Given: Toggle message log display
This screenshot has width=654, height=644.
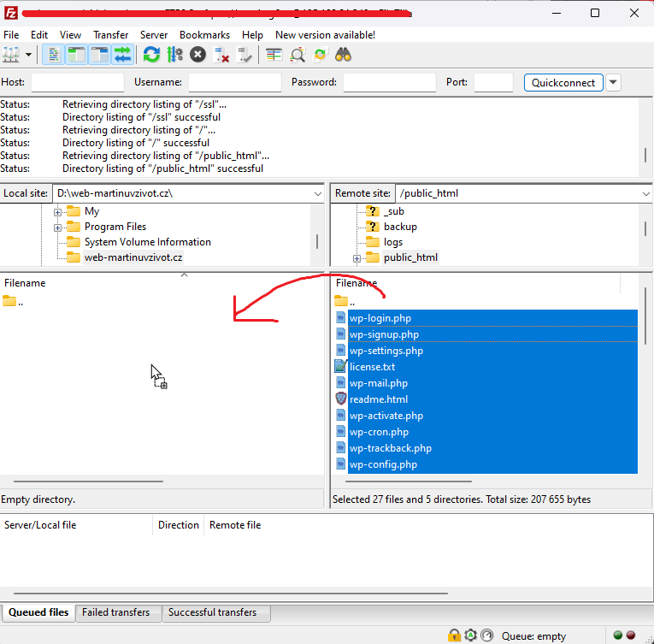Looking at the screenshot, I should click(x=53, y=55).
